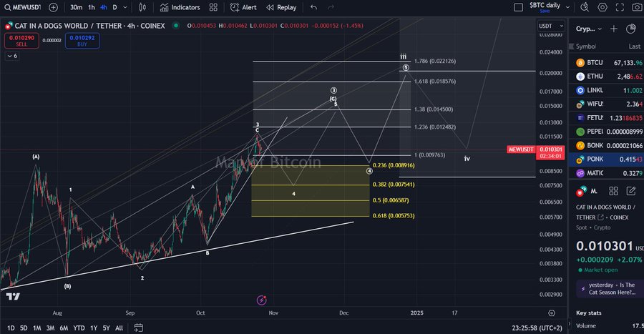Screen dimensions: 644x334
Task: Select the YTD date range
Action: click(x=79, y=328)
